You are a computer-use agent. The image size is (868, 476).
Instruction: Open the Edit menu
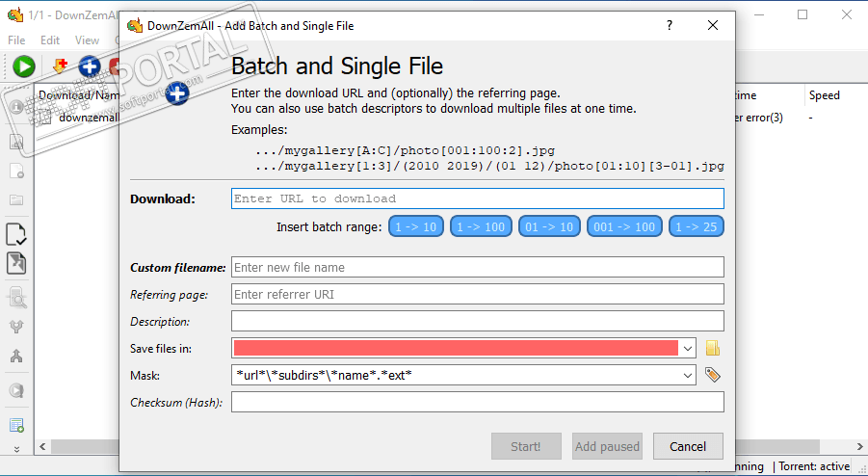[50, 40]
